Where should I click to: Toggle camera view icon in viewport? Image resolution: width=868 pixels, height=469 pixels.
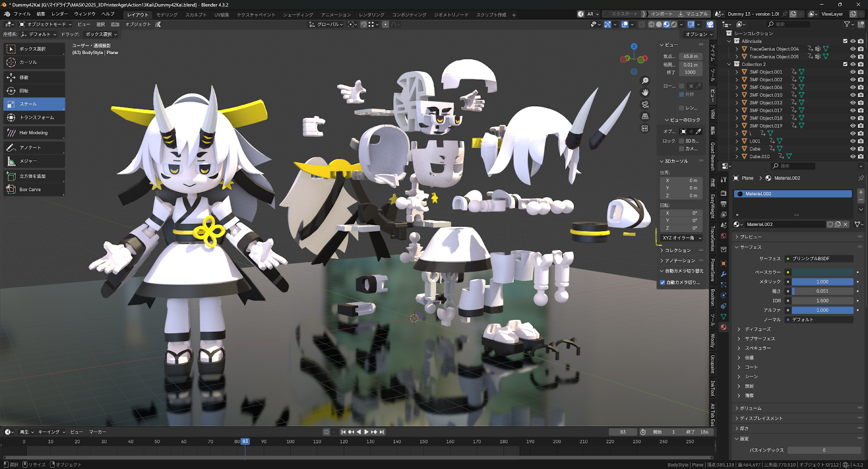(645, 105)
